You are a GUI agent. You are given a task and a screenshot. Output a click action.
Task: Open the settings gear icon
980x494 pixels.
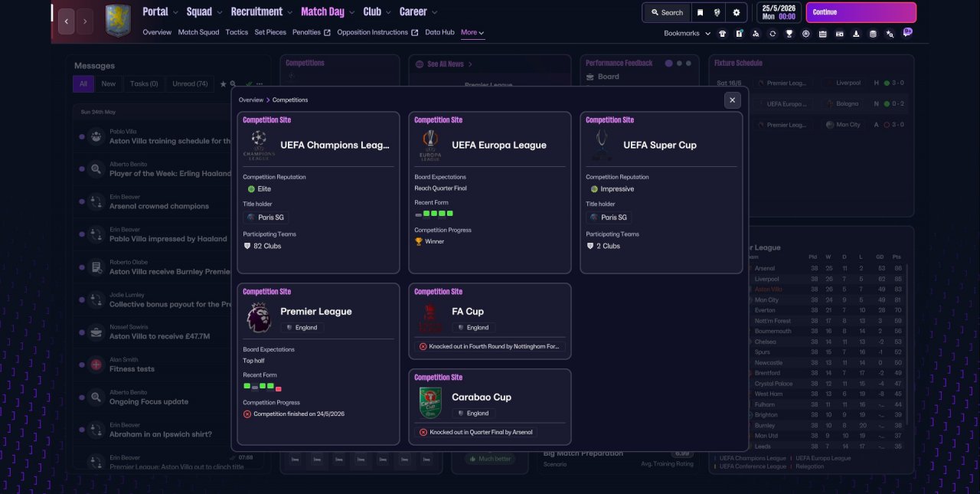click(737, 12)
